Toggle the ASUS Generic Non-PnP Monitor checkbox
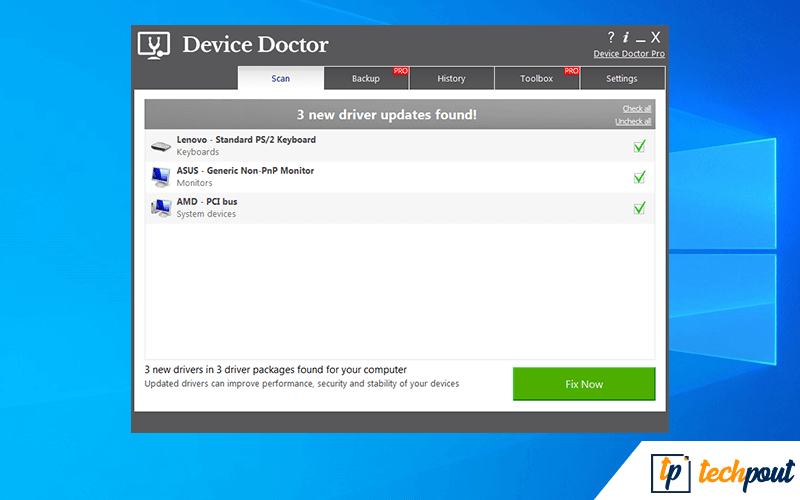The width and height of the screenshot is (800, 500). (x=639, y=177)
